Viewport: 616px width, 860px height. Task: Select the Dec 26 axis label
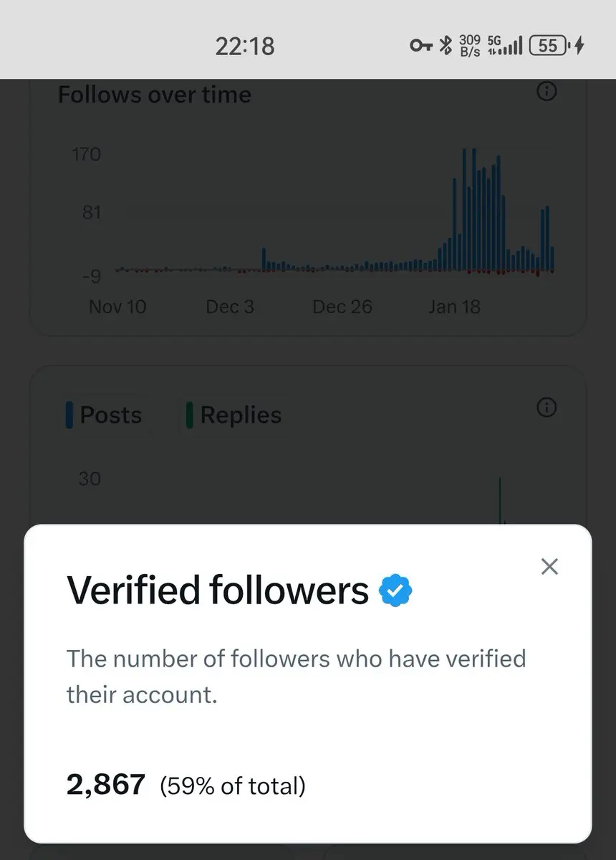[x=342, y=307]
